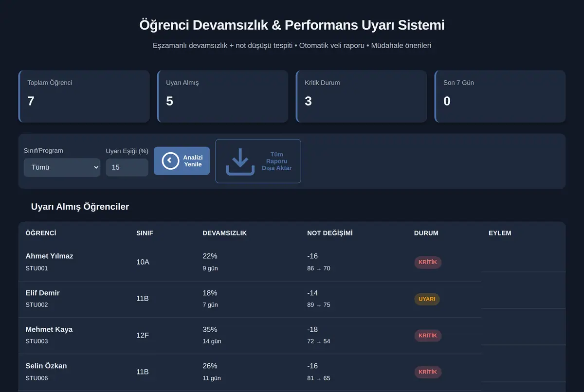
Task: Click student name Mehmet Kaya
Action: (x=49, y=329)
